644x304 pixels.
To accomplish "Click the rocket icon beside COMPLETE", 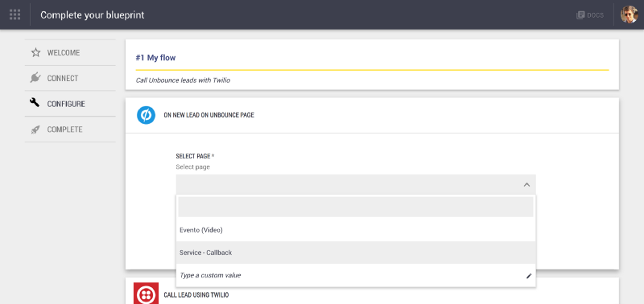I will pyautogui.click(x=35, y=129).
